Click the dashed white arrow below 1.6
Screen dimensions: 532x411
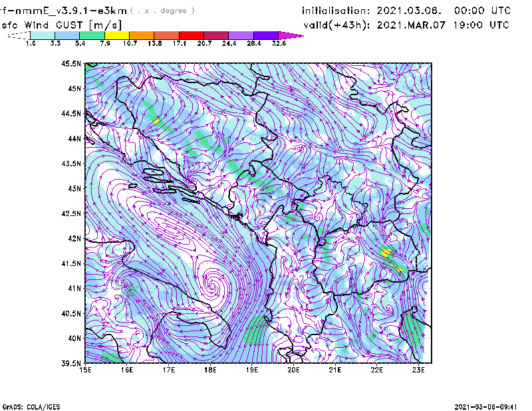coord(19,35)
